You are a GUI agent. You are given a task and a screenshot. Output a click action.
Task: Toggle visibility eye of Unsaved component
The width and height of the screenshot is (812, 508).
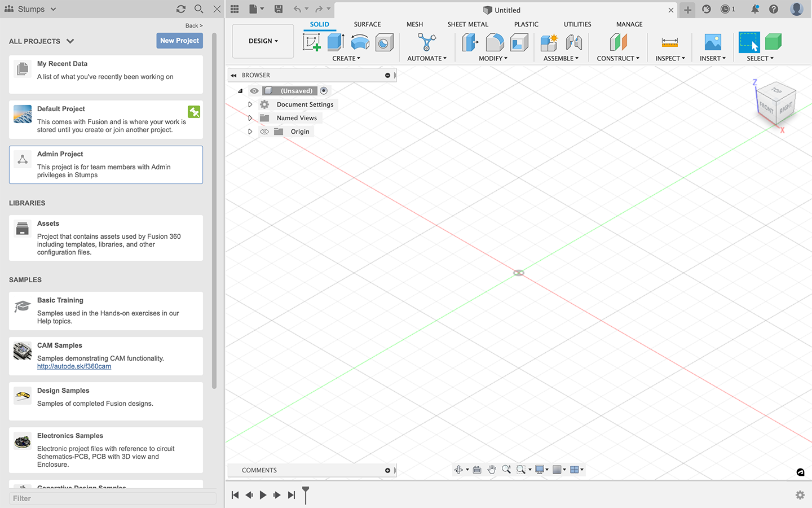(x=254, y=91)
